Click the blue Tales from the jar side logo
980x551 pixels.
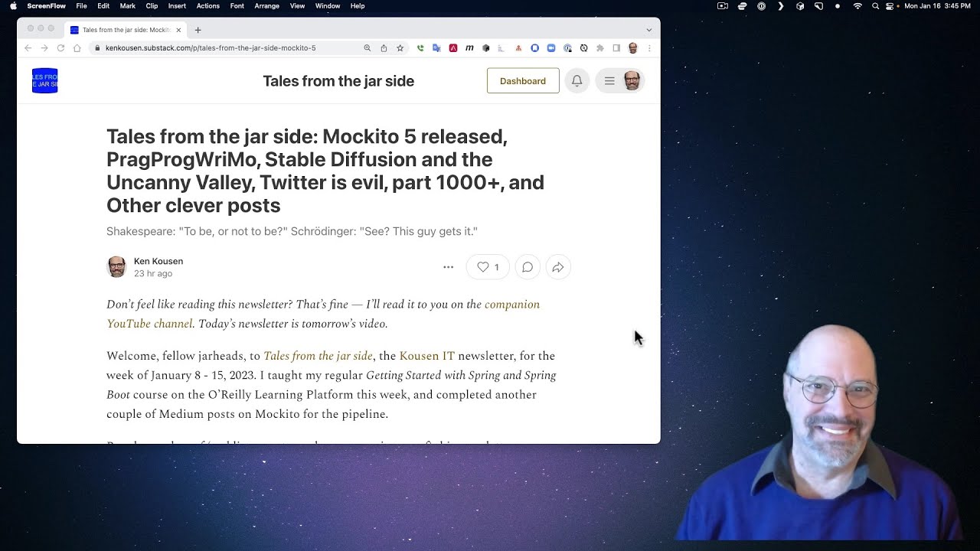[x=45, y=80]
